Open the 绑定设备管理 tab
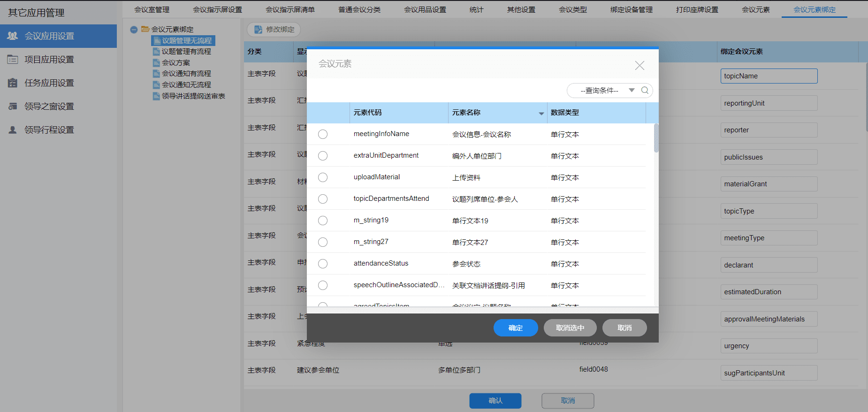This screenshot has width=868, height=412. tap(632, 9)
